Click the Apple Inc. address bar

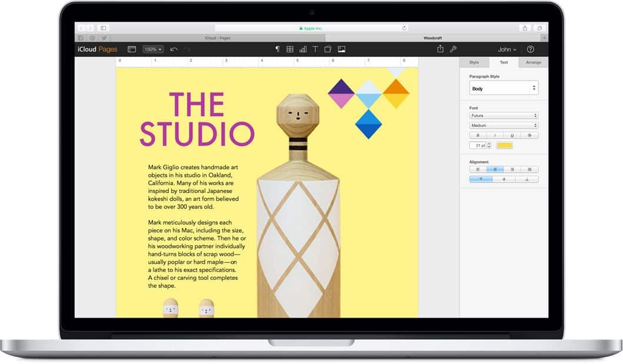311,28
